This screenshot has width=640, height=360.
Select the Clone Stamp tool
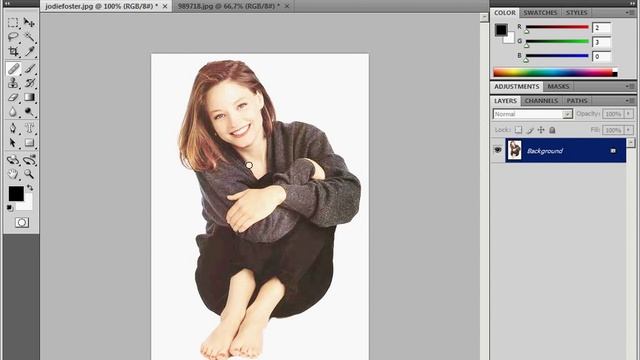tap(13, 83)
